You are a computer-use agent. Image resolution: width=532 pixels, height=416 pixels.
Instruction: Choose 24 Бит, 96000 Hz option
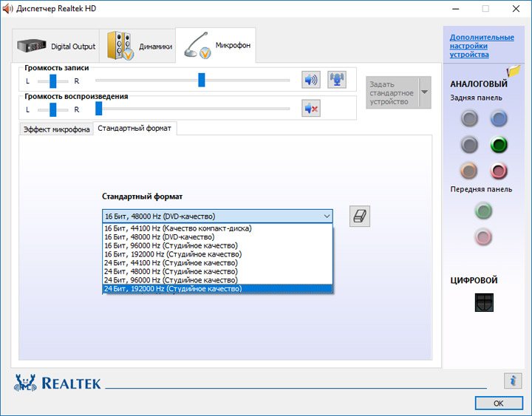[217, 280]
